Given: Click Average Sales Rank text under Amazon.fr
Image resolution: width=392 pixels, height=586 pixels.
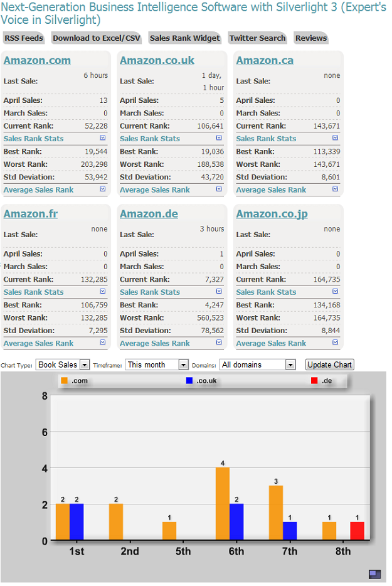Looking at the screenshot, I should (x=38, y=343).
